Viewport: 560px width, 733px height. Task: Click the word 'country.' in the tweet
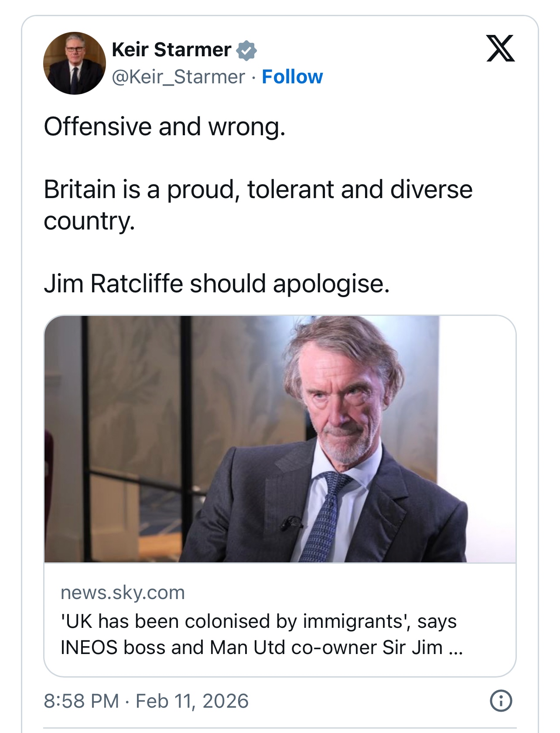tap(89, 221)
